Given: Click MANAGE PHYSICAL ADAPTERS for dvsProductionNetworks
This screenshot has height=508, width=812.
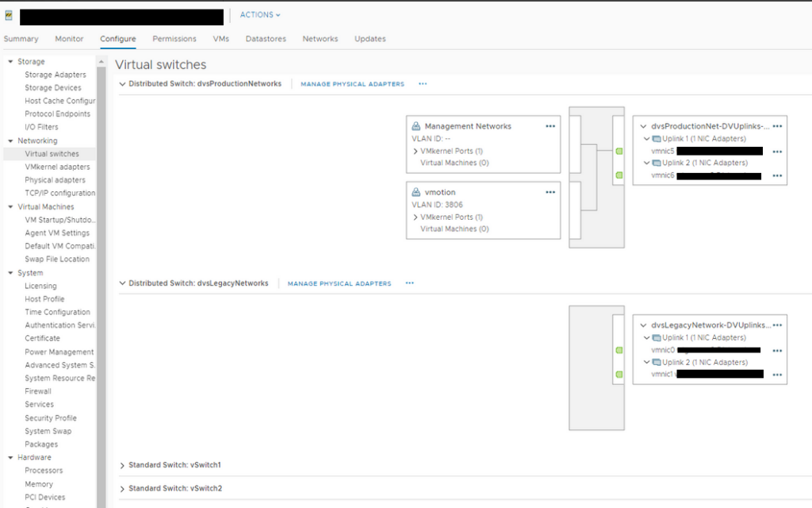Looking at the screenshot, I should click(352, 84).
